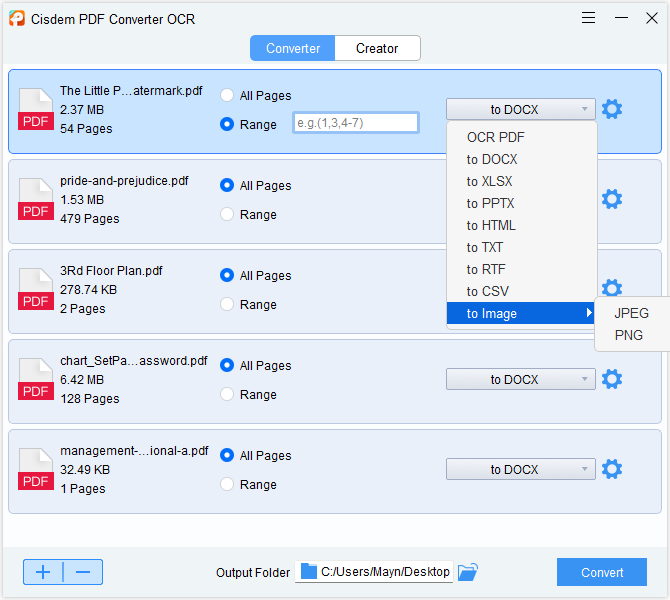670x600 pixels.
Task: Select filename 3Rd Floor Plan.pdf
Action: pos(111,271)
